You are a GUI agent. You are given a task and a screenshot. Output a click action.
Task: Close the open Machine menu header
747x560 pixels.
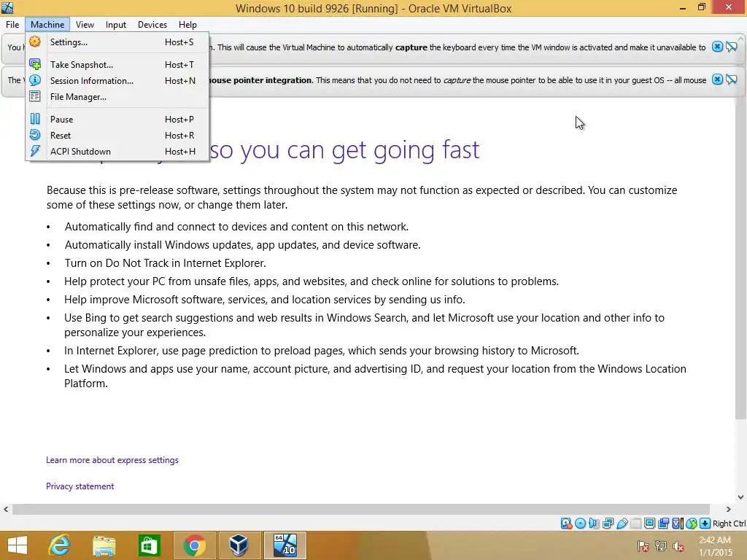[x=47, y=24]
